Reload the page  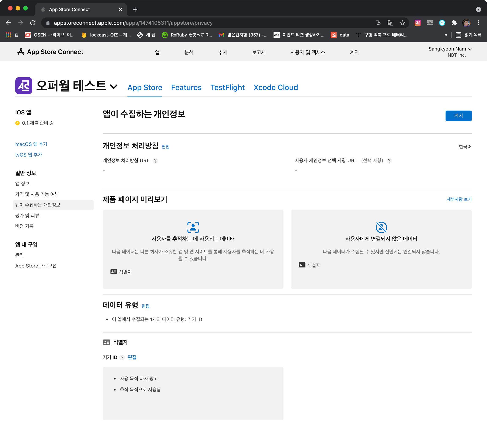coord(33,23)
